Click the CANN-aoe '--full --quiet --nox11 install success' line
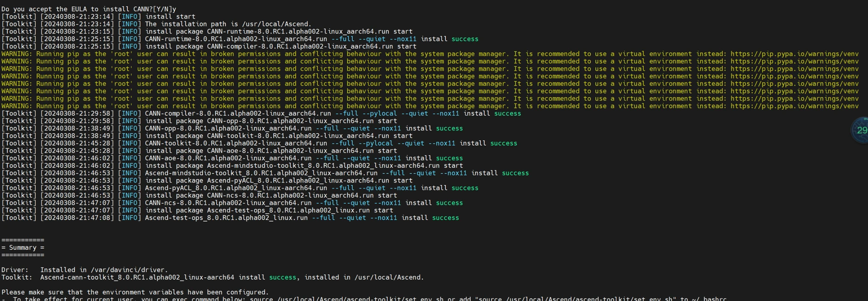Image resolution: width=868 pixels, height=301 pixels. point(232,158)
